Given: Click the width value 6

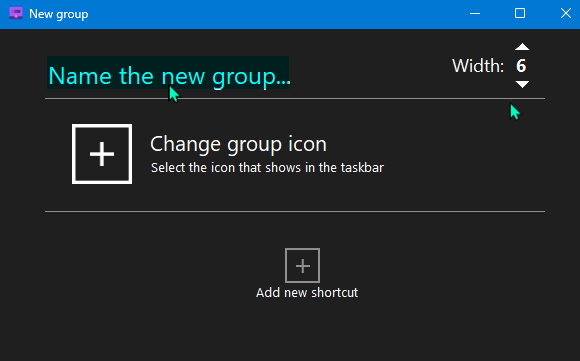Looking at the screenshot, I should tap(521, 66).
